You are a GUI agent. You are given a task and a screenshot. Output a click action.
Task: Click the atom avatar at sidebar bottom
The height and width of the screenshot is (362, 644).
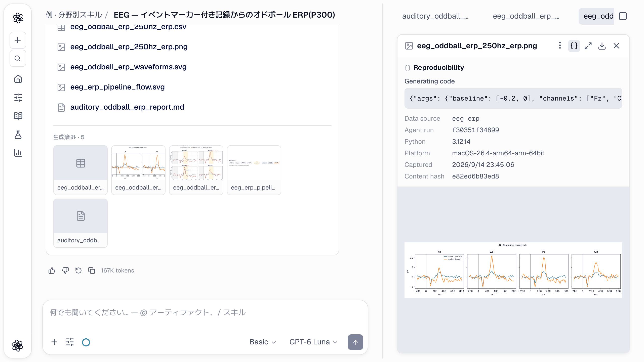[17, 345]
